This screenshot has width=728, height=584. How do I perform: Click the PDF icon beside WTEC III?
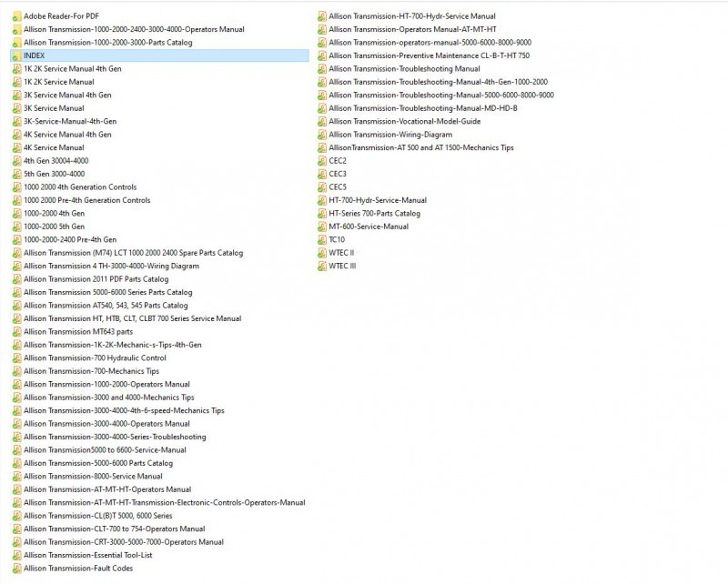click(x=322, y=266)
